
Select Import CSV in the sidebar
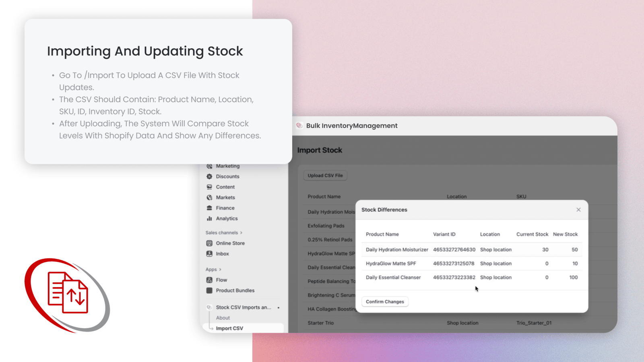point(229,328)
